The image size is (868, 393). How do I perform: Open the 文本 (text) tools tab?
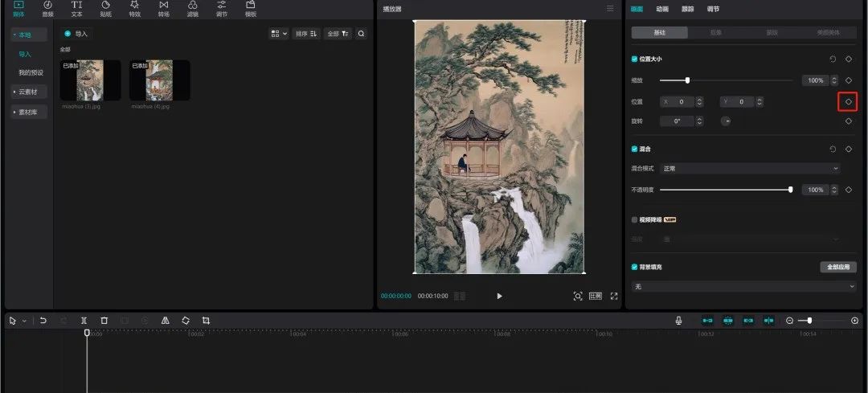point(76,9)
